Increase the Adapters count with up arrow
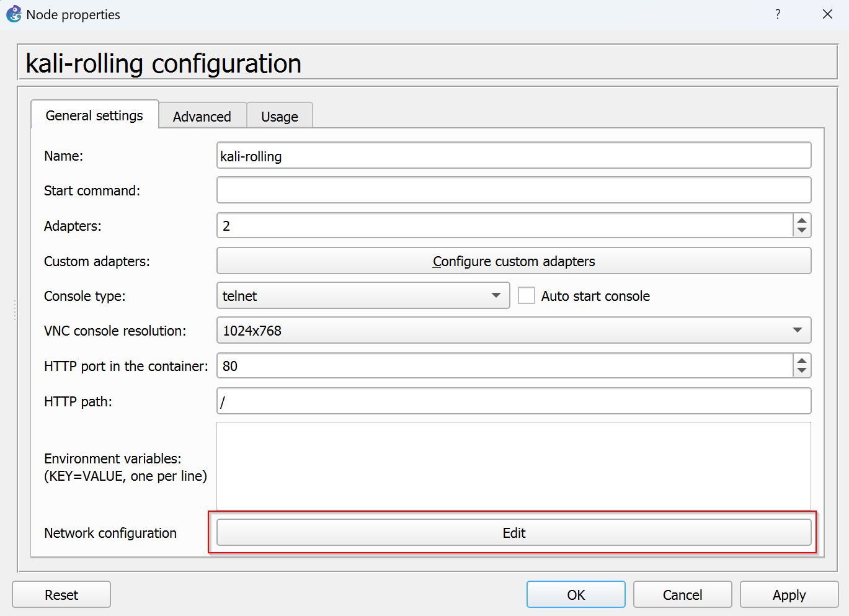Viewport: 849px width, 616px height. coord(802,220)
